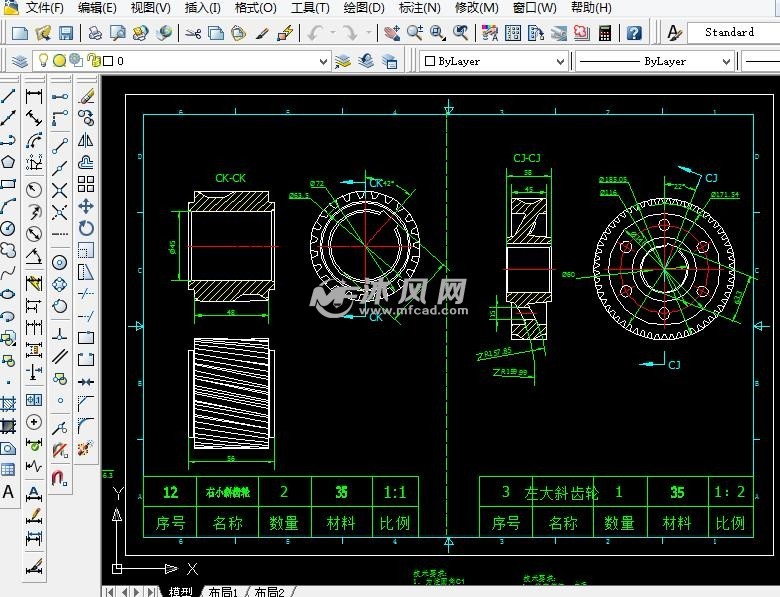Activate the Rotate modify tool
The width and height of the screenshot is (780, 597).
pyautogui.click(x=86, y=228)
